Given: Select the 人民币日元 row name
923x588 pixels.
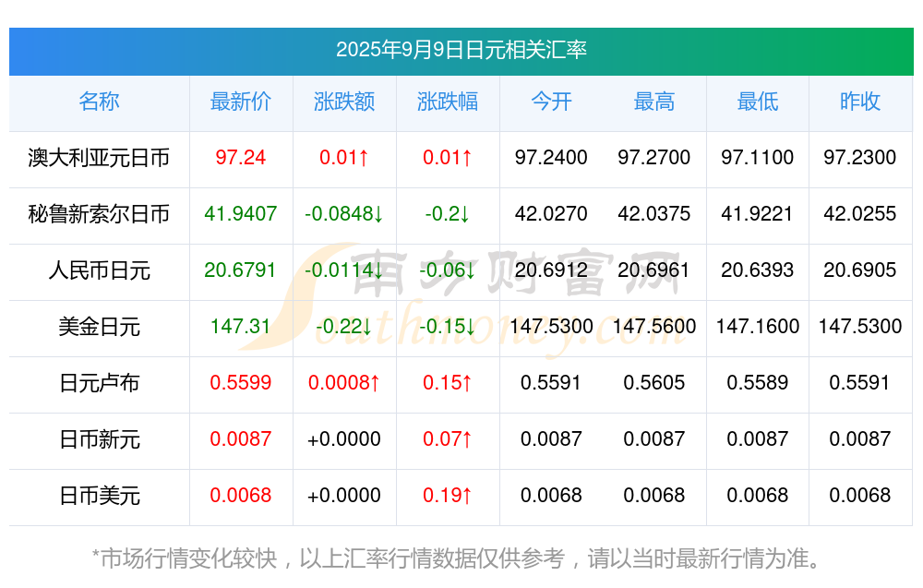Looking at the screenshot, I should (x=99, y=270).
